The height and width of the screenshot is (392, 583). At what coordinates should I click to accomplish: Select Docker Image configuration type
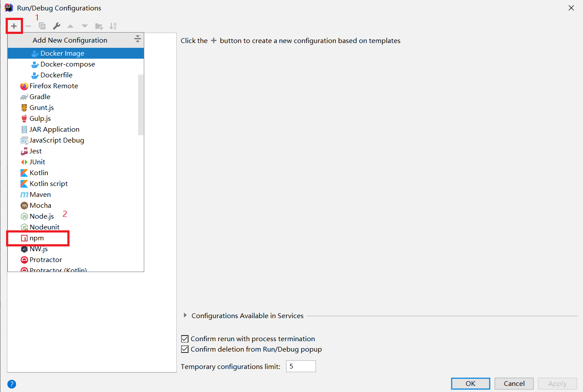point(76,53)
